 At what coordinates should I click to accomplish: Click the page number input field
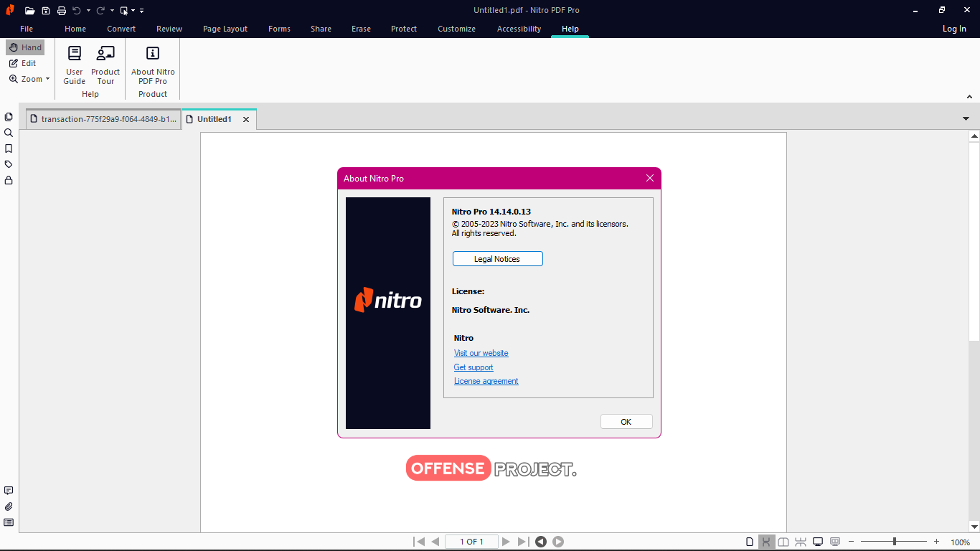pyautogui.click(x=471, y=542)
